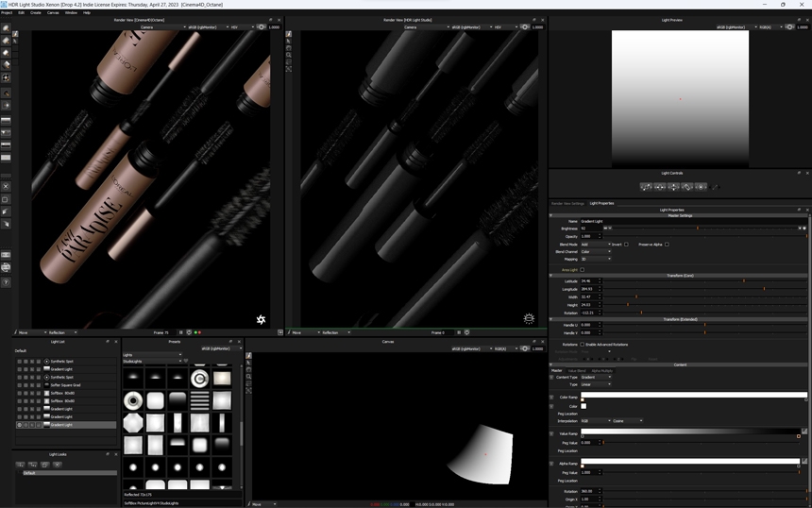812x508 pixels.
Task: Open the Project menu
Action: pyautogui.click(x=7, y=12)
